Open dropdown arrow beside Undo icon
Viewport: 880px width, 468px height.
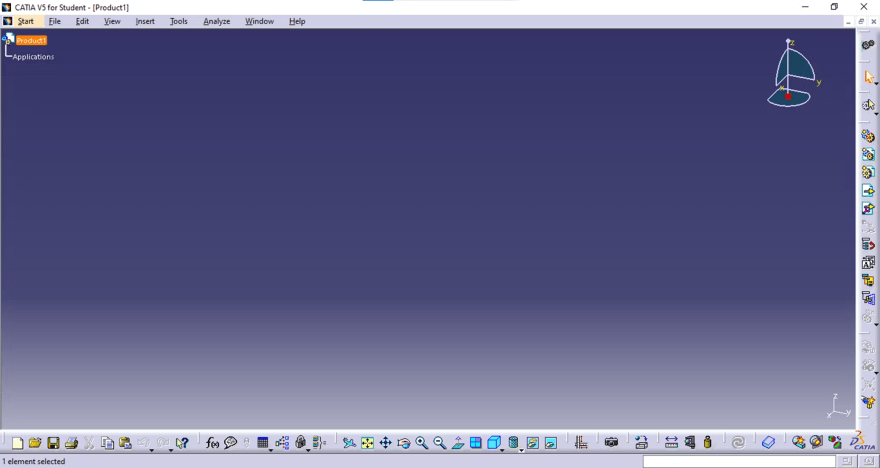click(x=152, y=449)
